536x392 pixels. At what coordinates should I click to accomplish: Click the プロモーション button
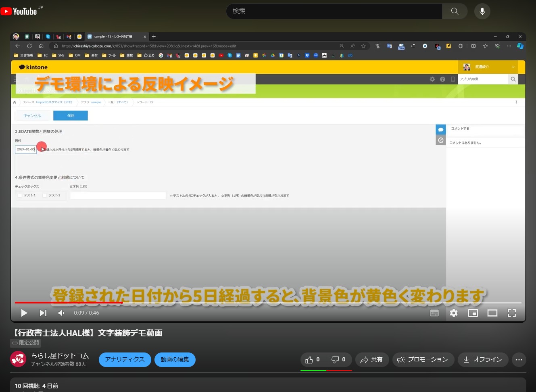423,359
